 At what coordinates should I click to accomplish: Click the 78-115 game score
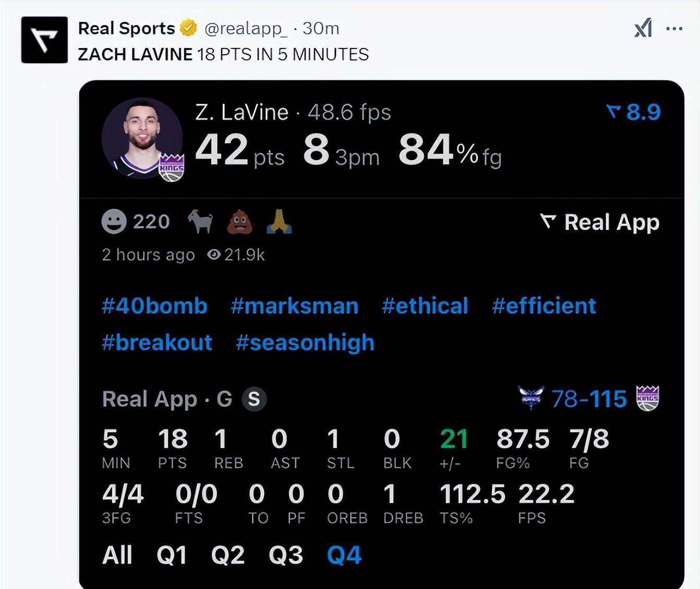[589, 399]
